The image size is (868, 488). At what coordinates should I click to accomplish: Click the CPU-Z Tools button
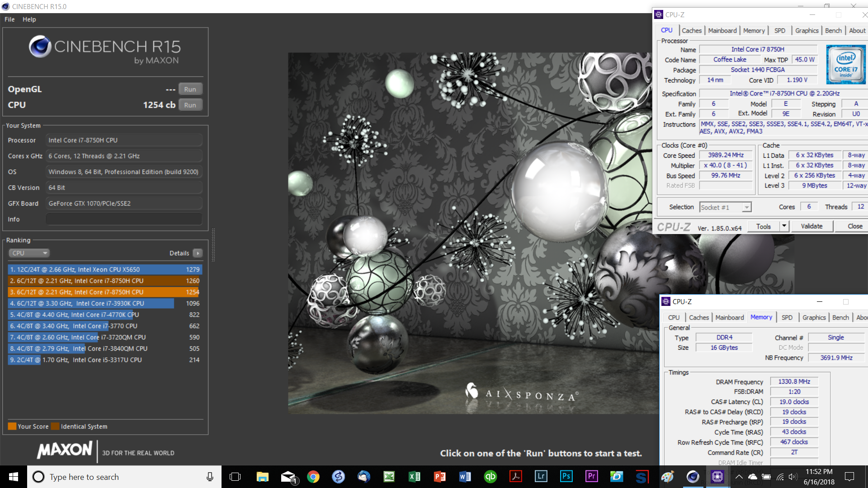point(764,226)
